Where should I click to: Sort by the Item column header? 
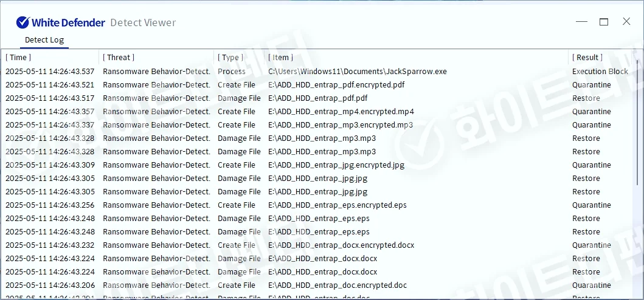280,57
